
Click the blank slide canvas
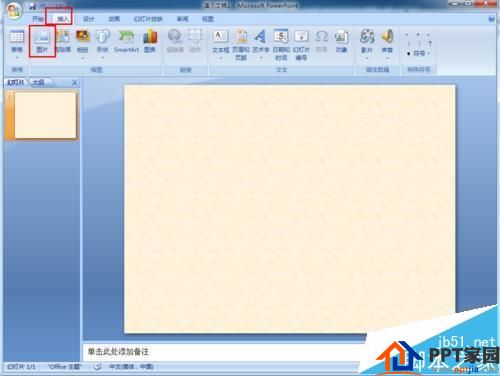pyautogui.click(x=290, y=209)
